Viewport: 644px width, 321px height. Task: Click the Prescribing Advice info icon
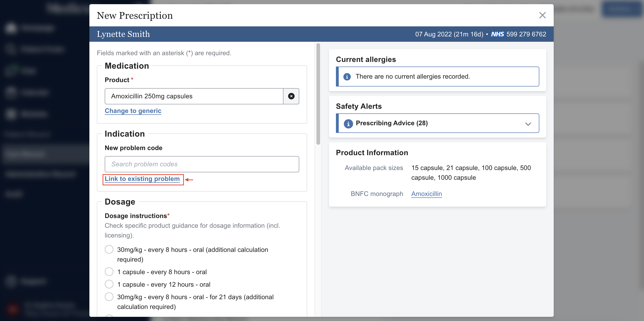tap(348, 123)
